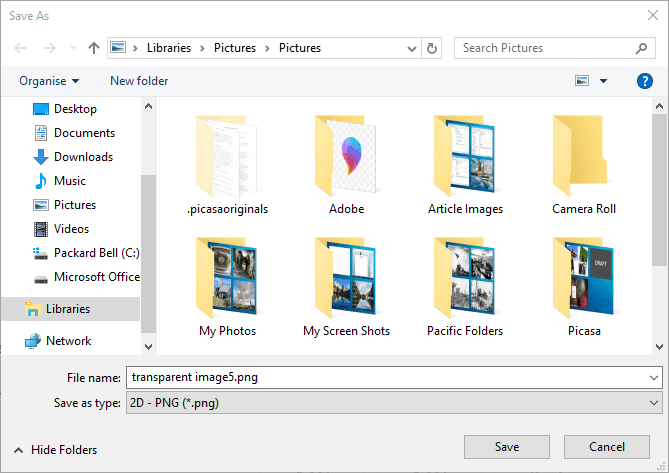Click the Up one level arrow
The width and height of the screenshot is (669, 473).
coord(94,48)
